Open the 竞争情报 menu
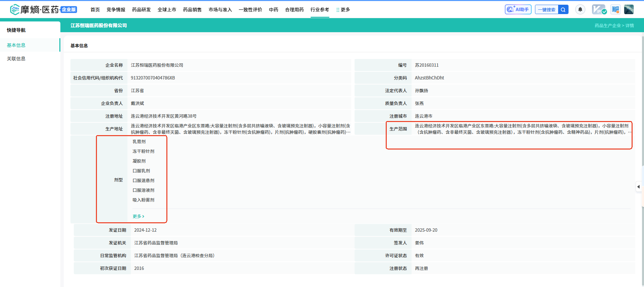 point(116,10)
